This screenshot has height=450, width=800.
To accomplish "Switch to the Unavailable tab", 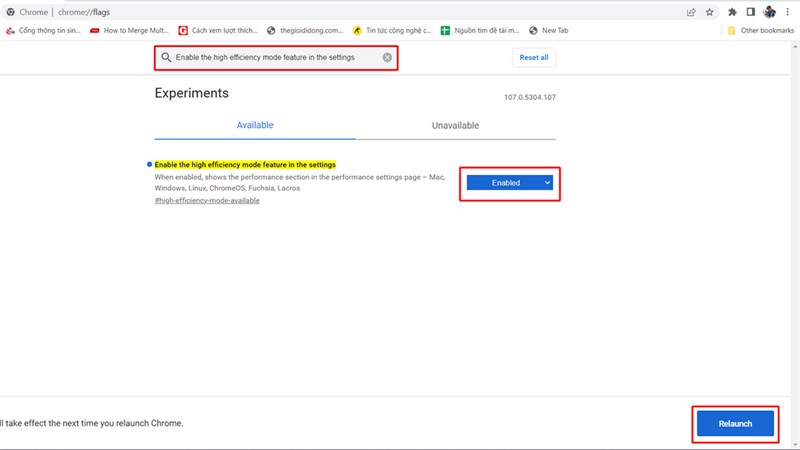I will 455,126.
